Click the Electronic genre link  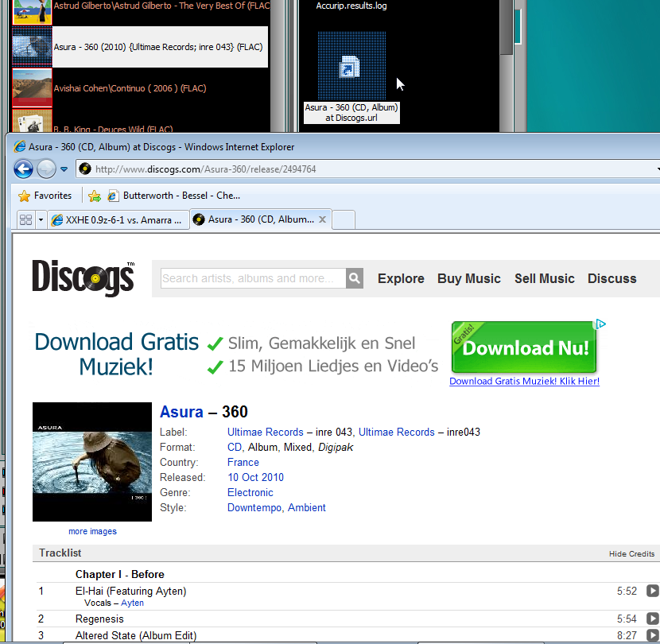point(250,493)
